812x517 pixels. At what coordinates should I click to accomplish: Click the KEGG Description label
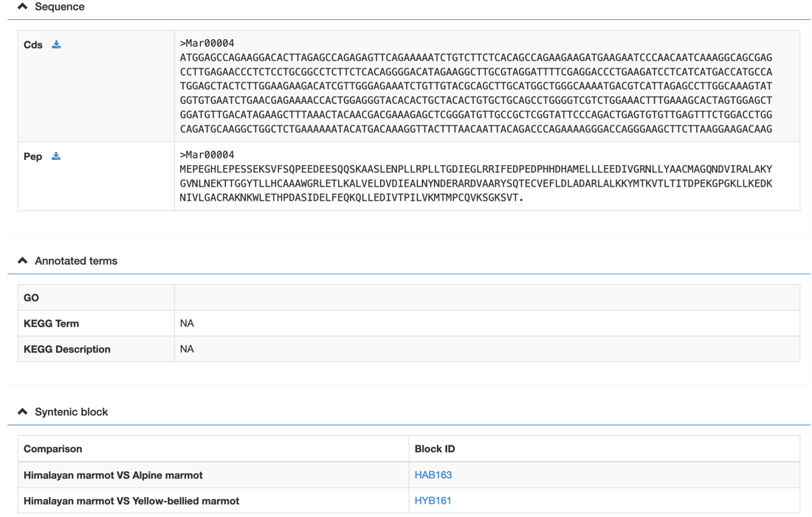67,350
